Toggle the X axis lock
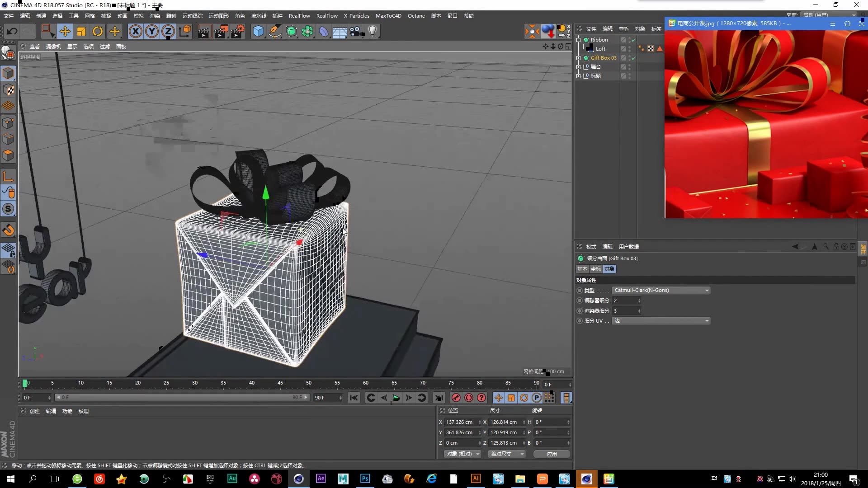The width and height of the screenshot is (868, 488). coord(135,31)
